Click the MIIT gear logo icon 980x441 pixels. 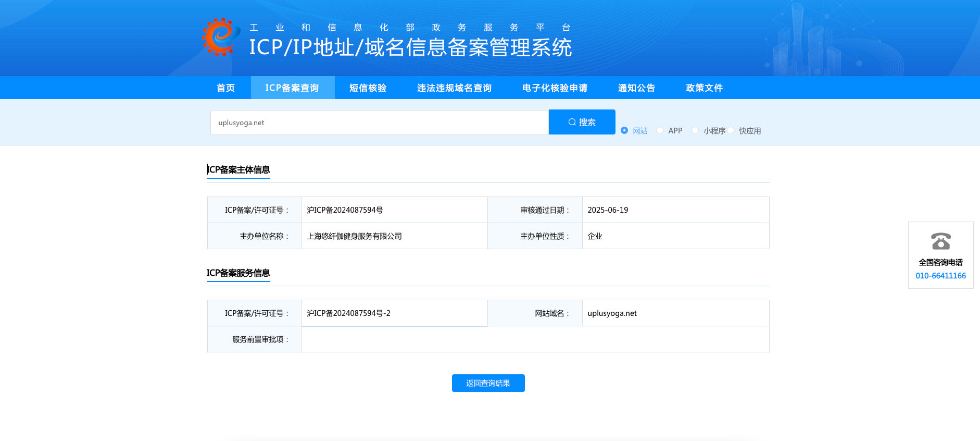(x=221, y=37)
